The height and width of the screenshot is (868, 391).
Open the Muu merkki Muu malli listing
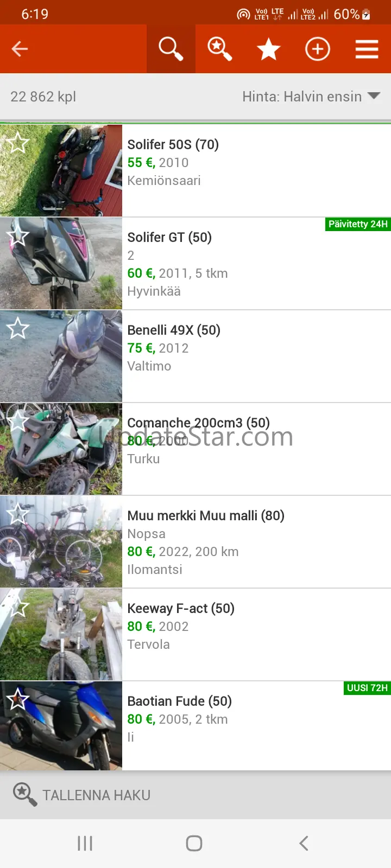[195, 542]
